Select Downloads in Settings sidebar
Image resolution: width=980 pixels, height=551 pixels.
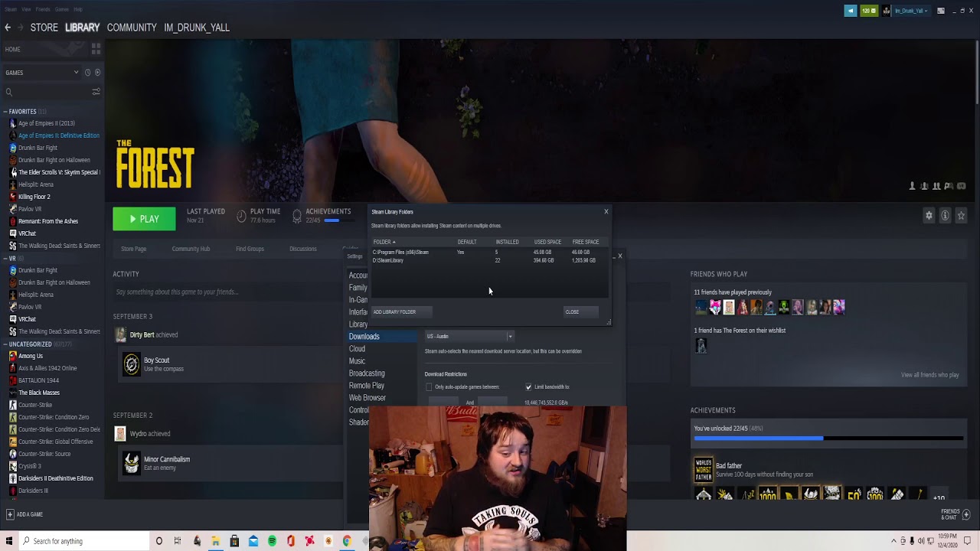[x=382, y=337]
